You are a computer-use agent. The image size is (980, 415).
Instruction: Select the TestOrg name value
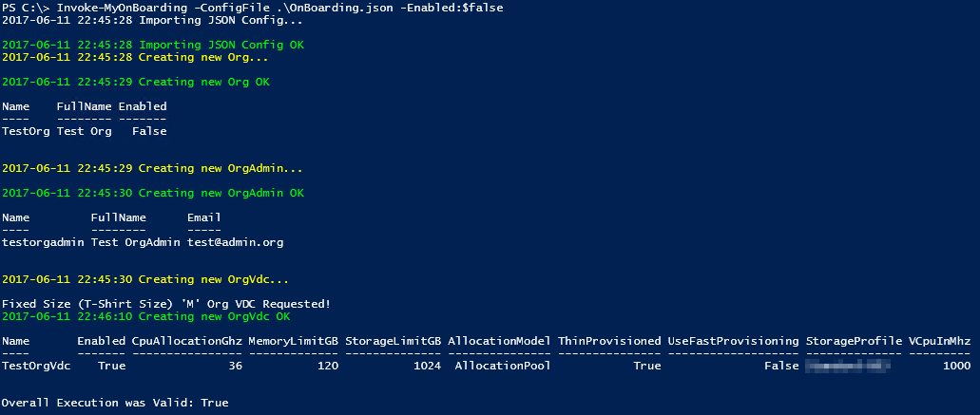coord(26,131)
